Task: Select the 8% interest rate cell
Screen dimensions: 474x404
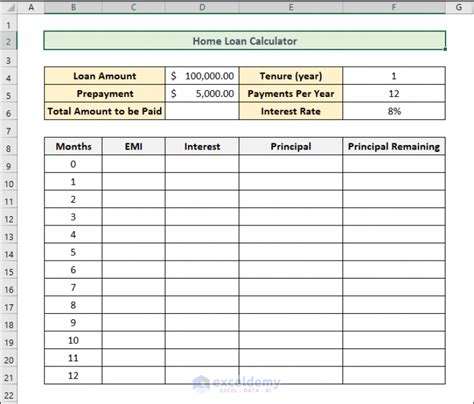Action: (x=394, y=111)
